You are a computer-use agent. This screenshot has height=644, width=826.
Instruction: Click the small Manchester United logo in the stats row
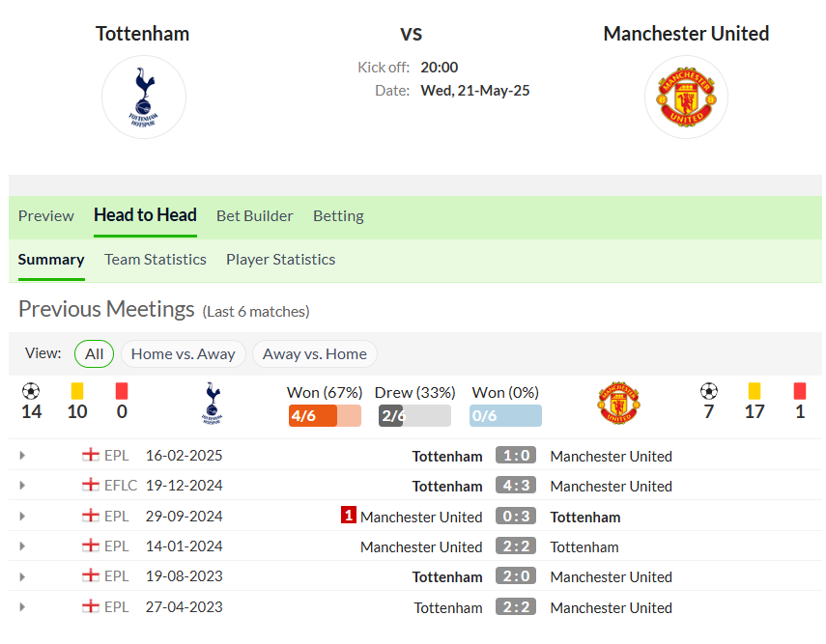(x=618, y=404)
